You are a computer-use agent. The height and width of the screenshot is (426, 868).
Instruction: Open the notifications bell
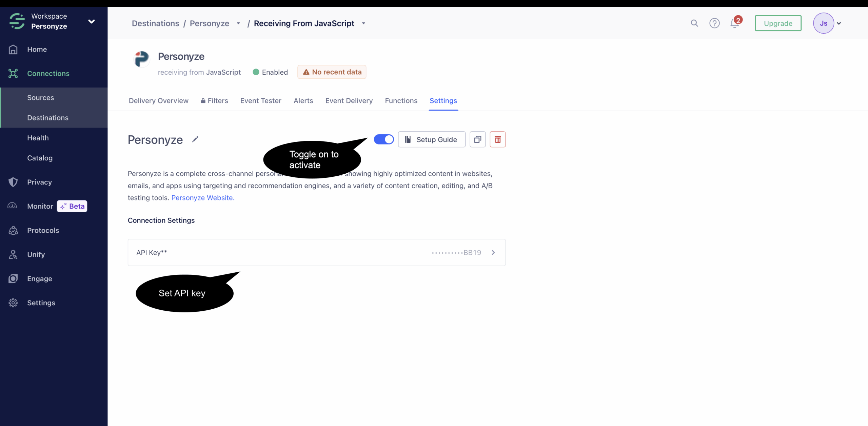pos(735,23)
